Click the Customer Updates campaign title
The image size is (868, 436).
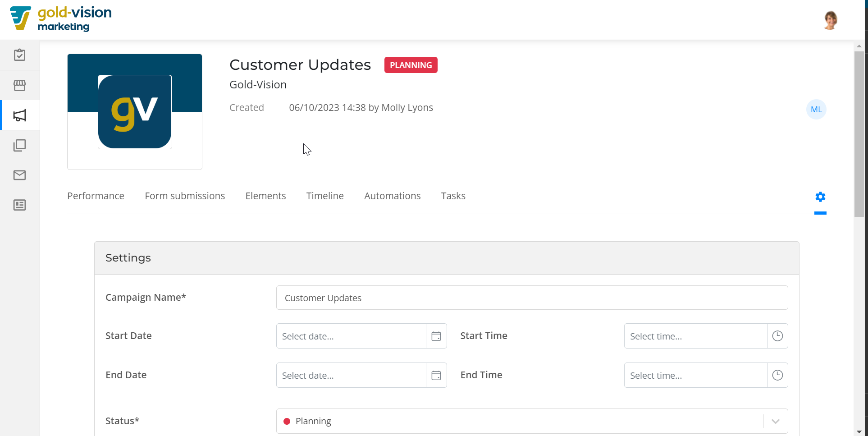click(x=300, y=65)
